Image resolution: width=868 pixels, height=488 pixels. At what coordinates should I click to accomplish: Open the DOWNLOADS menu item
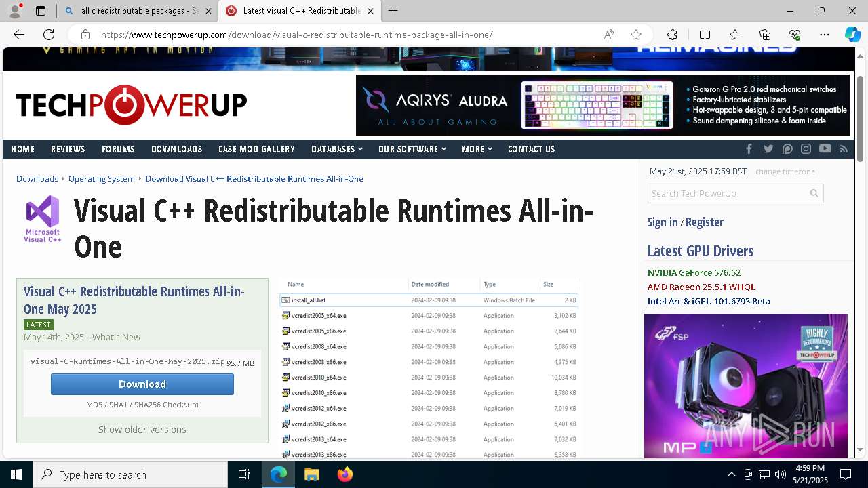pyautogui.click(x=177, y=149)
